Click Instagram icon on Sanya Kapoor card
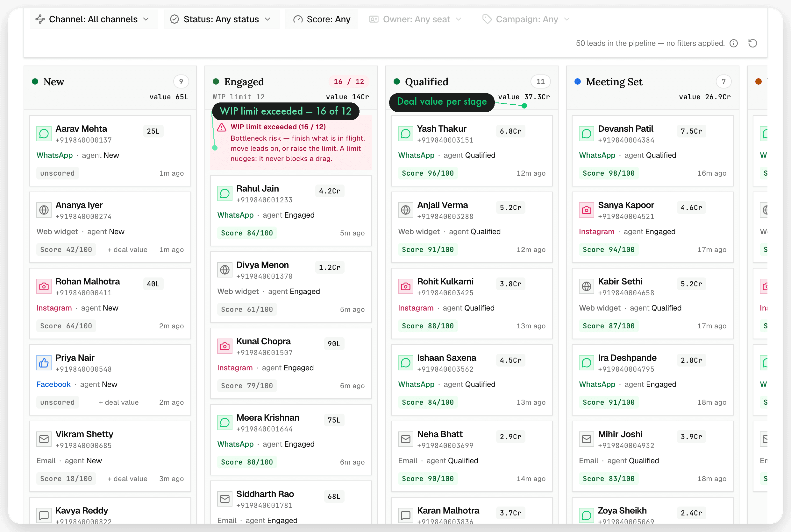This screenshot has width=791, height=532. tap(587, 210)
